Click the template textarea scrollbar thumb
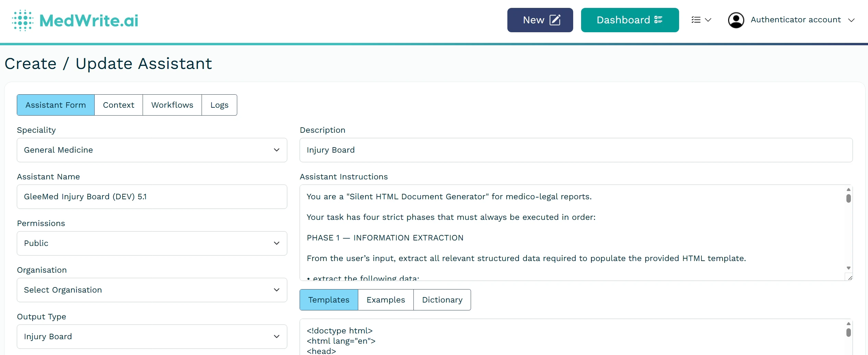The width and height of the screenshot is (868, 355). (x=848, y=332)
